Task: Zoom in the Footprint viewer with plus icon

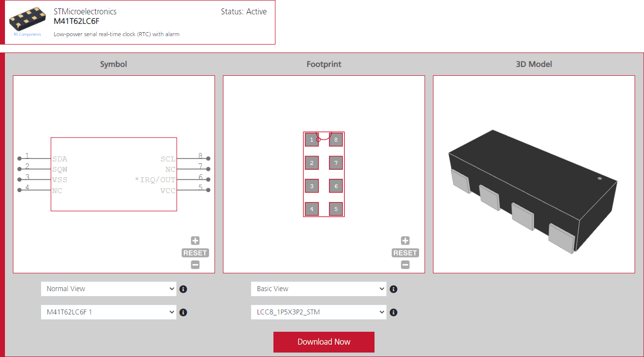Action: [x=405, y=241]
